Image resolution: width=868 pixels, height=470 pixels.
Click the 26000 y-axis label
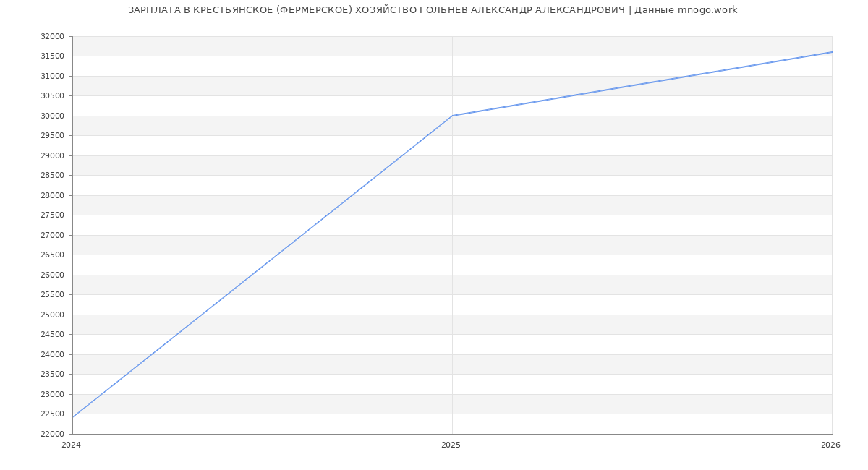[52, 275]
